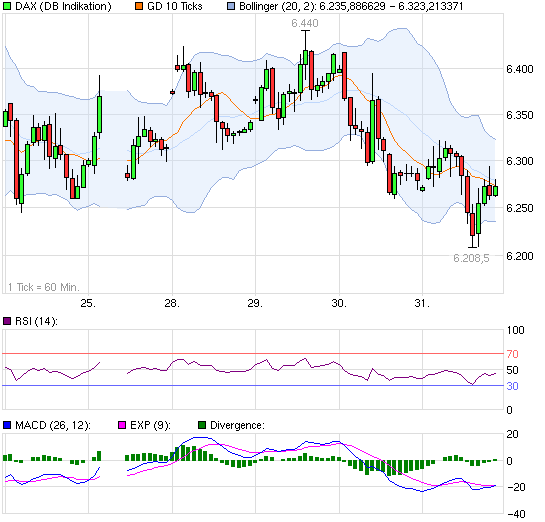The width and height of the screenshot is (545, 522).
Task: Click the 6.200 price axis label
Action: [520, 256]
